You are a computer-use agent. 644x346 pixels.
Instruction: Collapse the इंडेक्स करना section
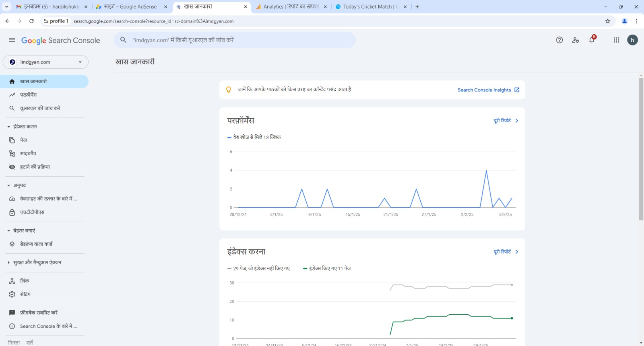(x=8, y=127)
